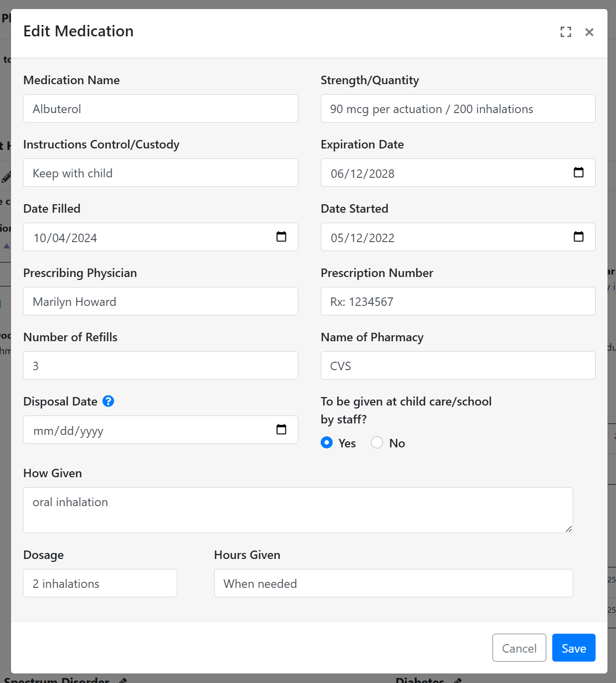Edit Spectrum Disorder pencil icon in background page
Viewport: 616px width, 683px height.
123,680
